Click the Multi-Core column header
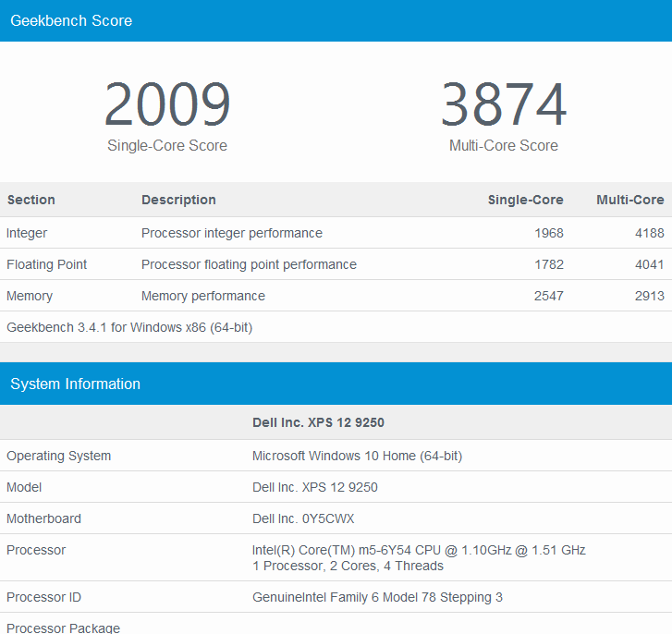The height and width of the screenshot is (634, 672). (630, 200)
